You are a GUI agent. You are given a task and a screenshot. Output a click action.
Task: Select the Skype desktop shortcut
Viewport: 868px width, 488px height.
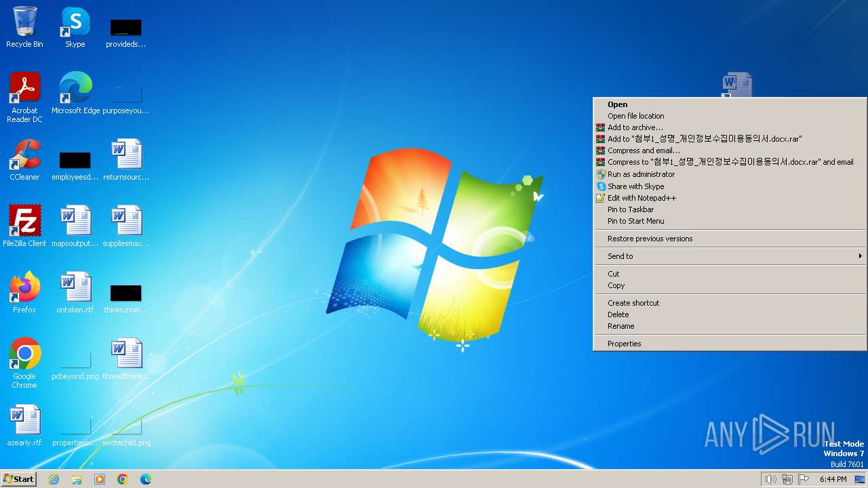pos(75,27)
